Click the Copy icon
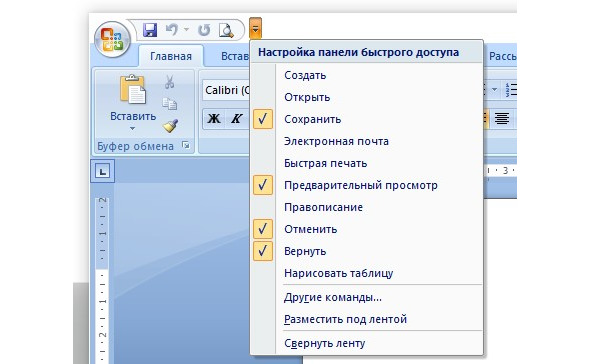The width and height of the screenshot is (591, 364). [170, 104]
